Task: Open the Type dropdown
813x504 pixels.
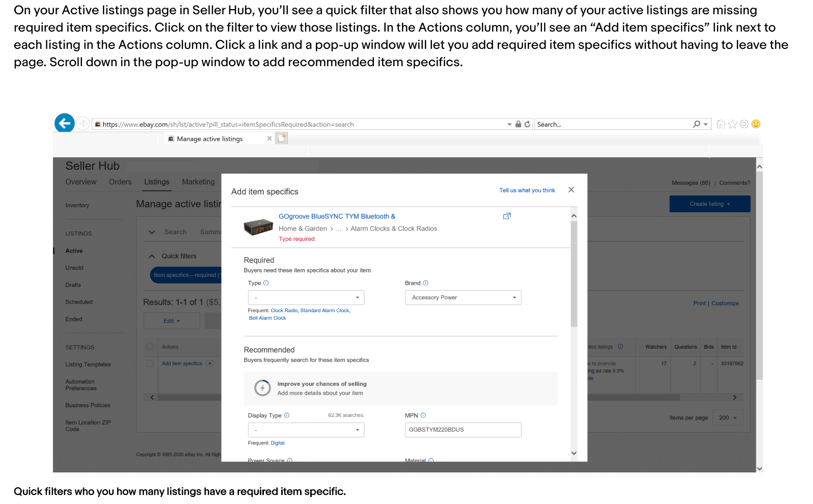Action: coord(306,298)
